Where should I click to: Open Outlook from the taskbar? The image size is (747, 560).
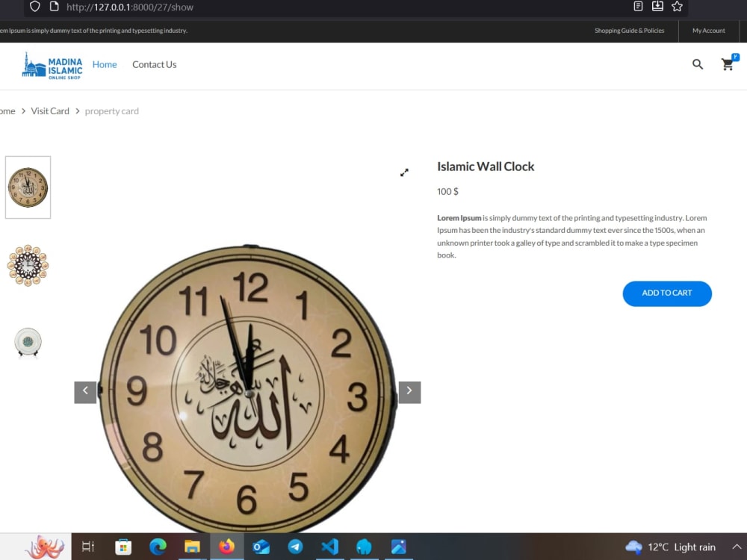(x=261, y=547)
